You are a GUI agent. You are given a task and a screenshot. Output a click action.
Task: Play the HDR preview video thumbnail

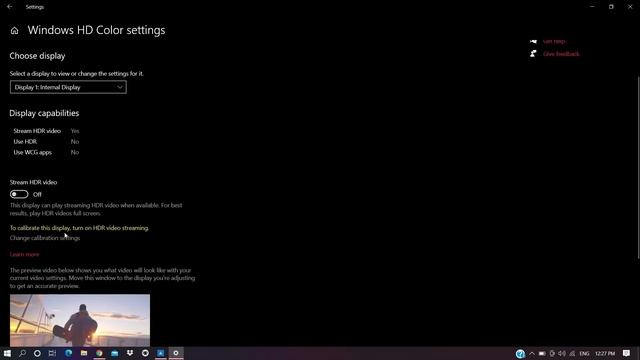(80, 320)
